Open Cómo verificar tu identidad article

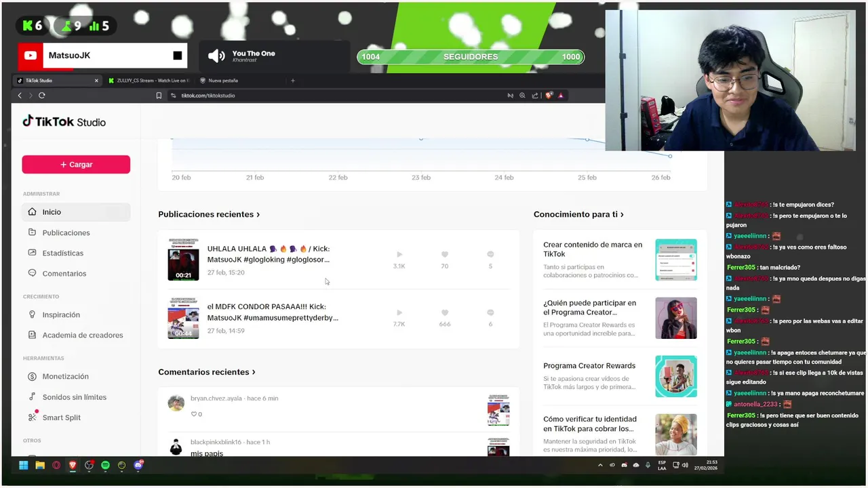pyautogui.click(x=620, y=434)
